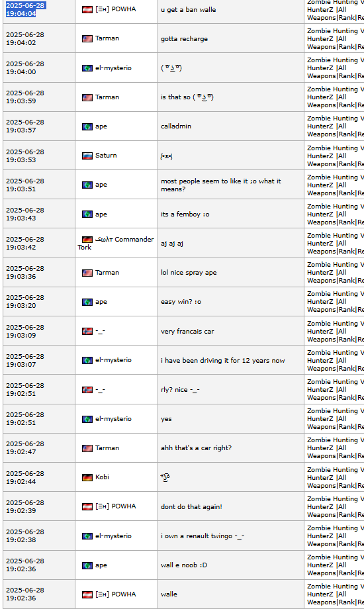Click server name cell on 'dont do that again!' row
Image resolution: width=364 pixels, height=609 pixels.
point(334,506)
